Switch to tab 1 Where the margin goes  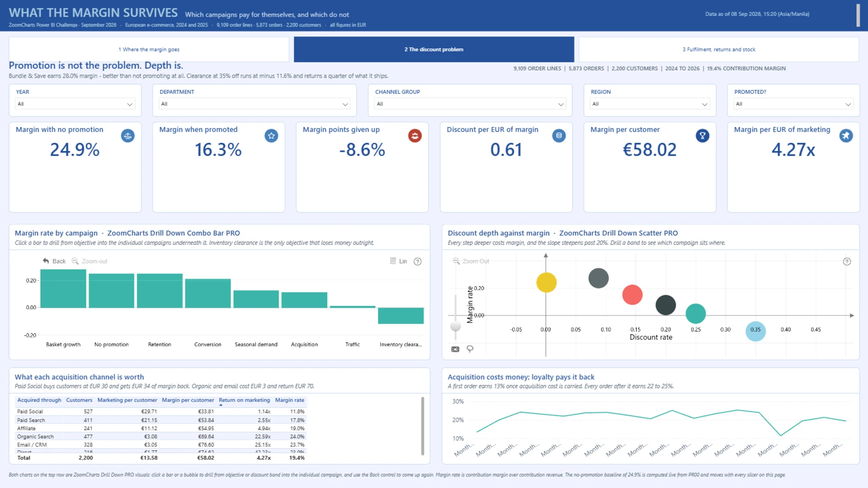pos(149,49)
